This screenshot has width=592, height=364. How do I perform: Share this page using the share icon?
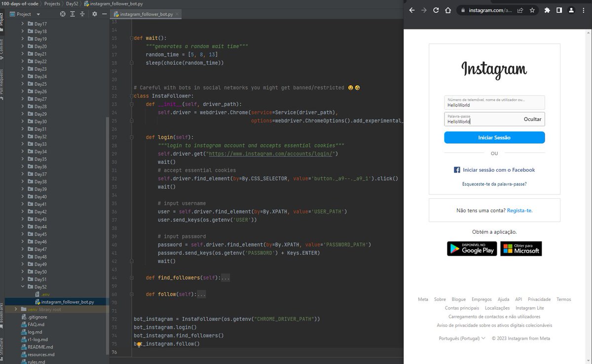pyautogui.click(x=520, y=10)
